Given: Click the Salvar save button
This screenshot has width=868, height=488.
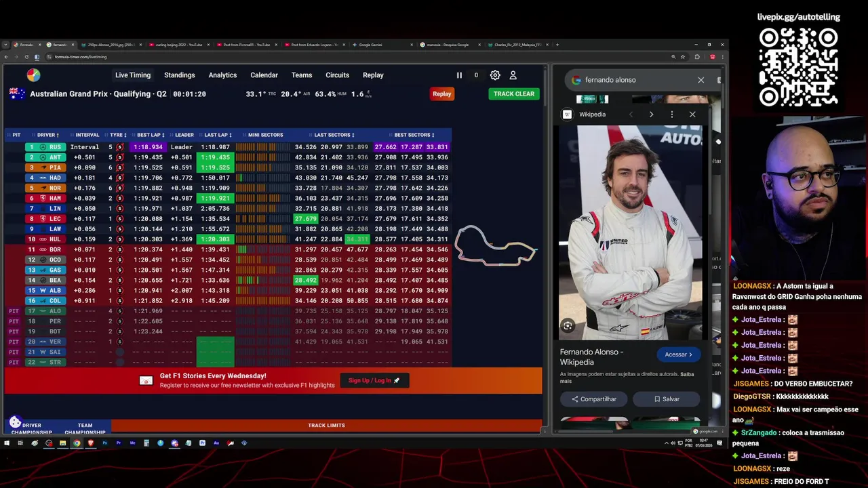Looking at the screenshot, I should (667, 399).
